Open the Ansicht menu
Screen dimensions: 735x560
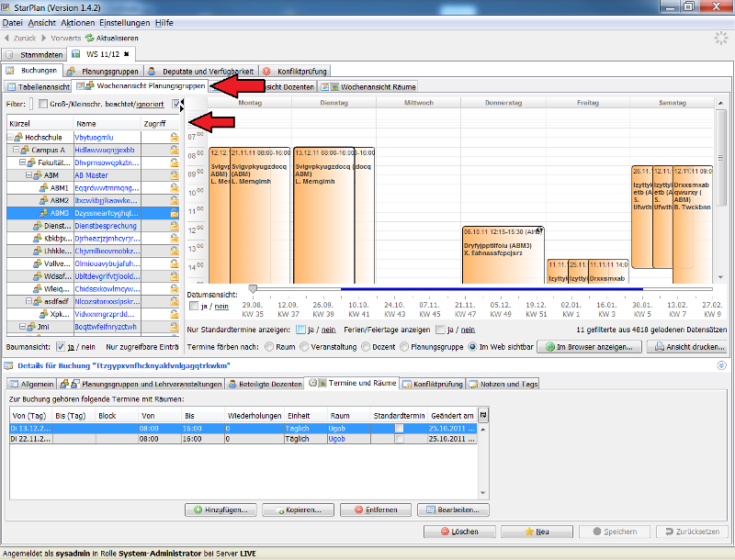point(41,22)
